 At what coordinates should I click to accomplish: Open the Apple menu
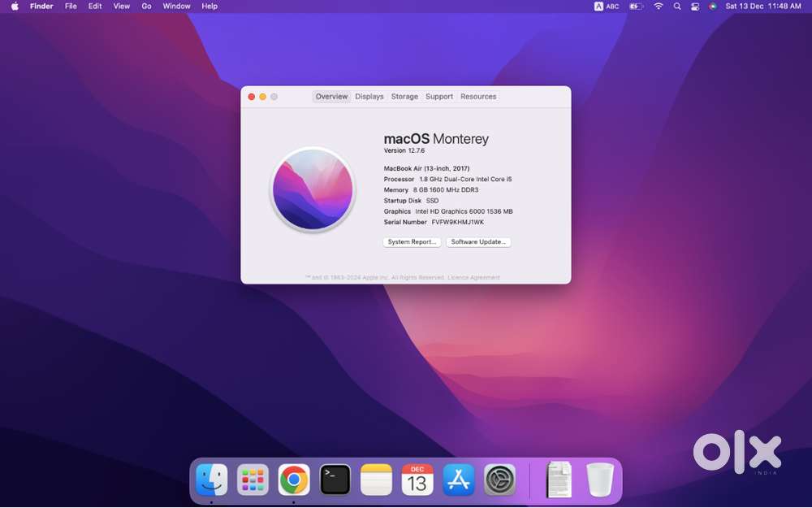pyautogui.click(x=14, y=6)
